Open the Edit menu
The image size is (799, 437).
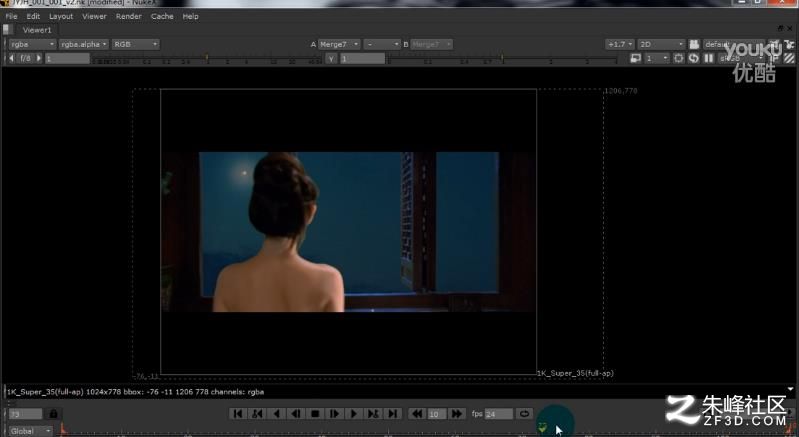point(33,16)
